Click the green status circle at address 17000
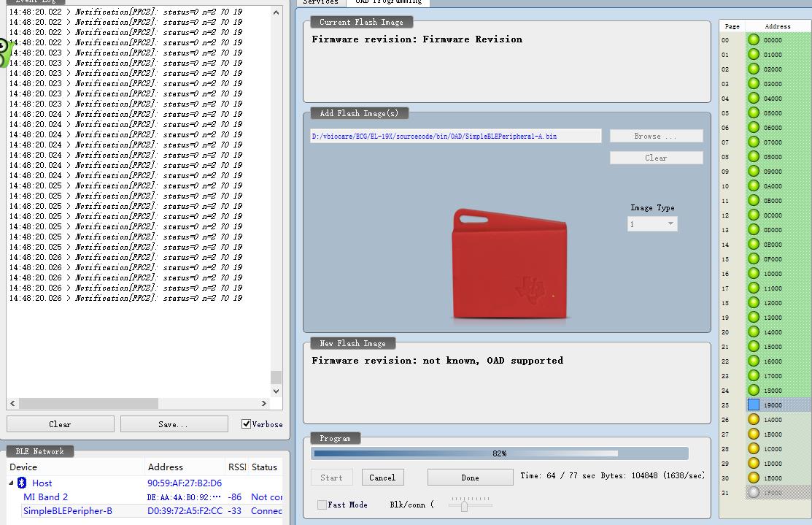 (x=754, y=375)
